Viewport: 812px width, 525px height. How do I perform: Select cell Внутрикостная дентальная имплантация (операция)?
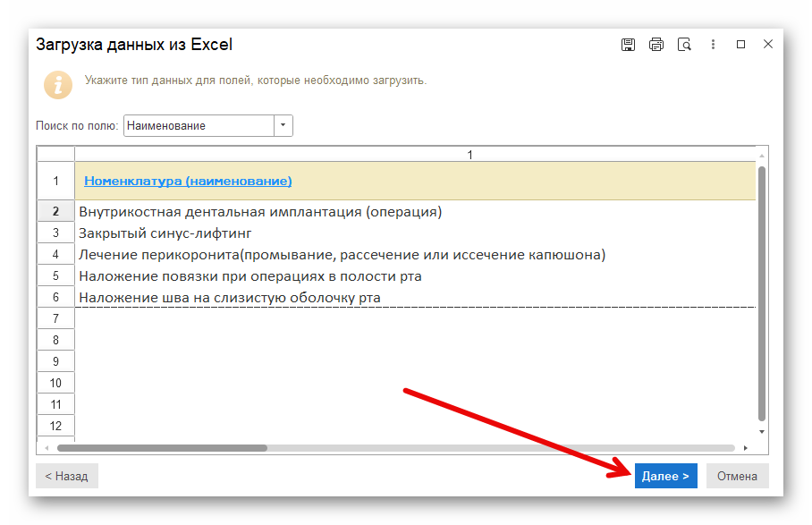[x=415, y=211]
